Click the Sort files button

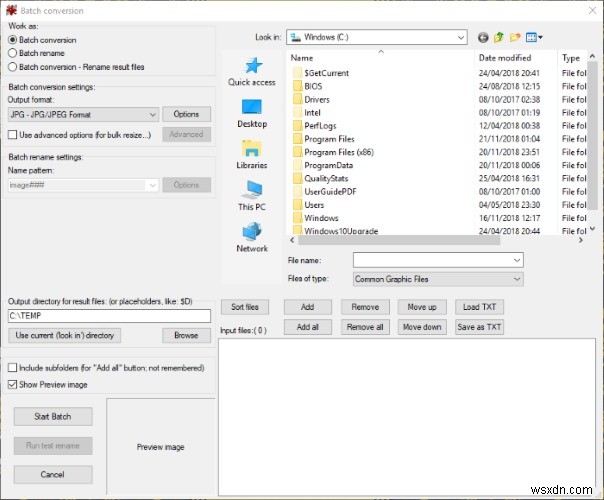pyautogui.click(x=245, y=307)
